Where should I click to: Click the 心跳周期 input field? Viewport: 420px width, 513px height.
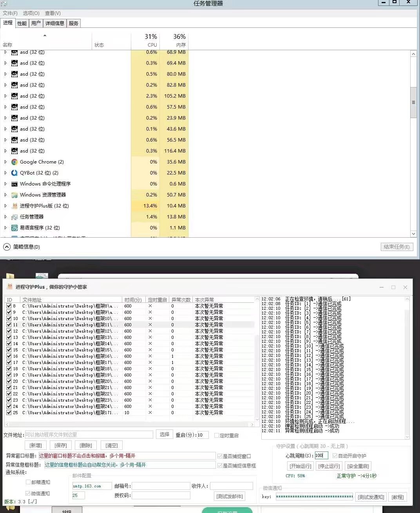tap(321, 456)
